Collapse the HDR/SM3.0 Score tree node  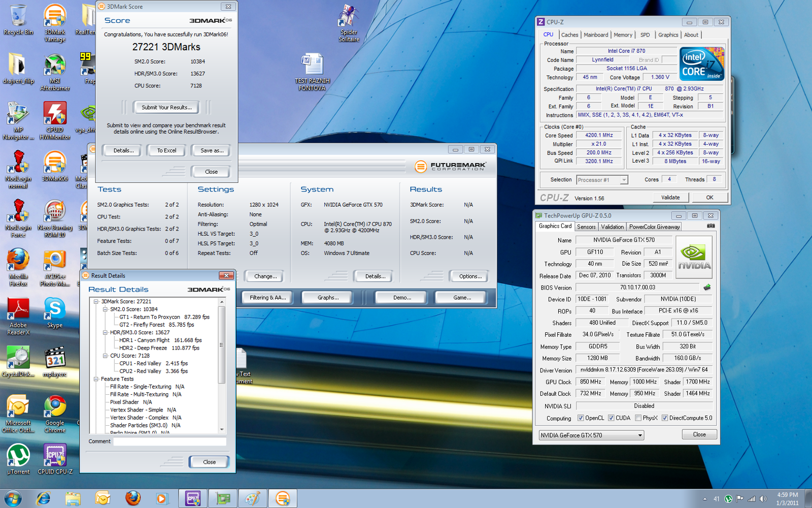[105, 332]
